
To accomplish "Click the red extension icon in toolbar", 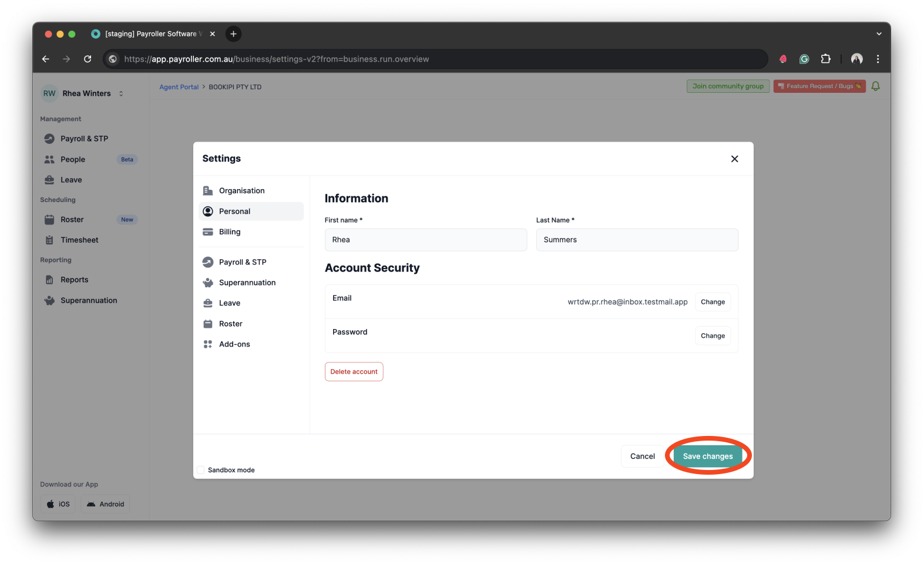I will pyautogui.click(x=783, y=59).
